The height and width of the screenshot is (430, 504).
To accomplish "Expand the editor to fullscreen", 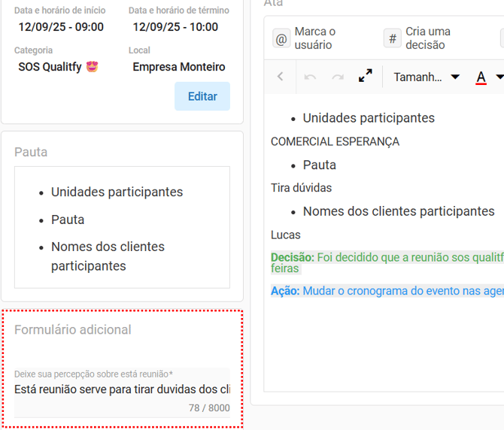I will [x=366, y=77].
